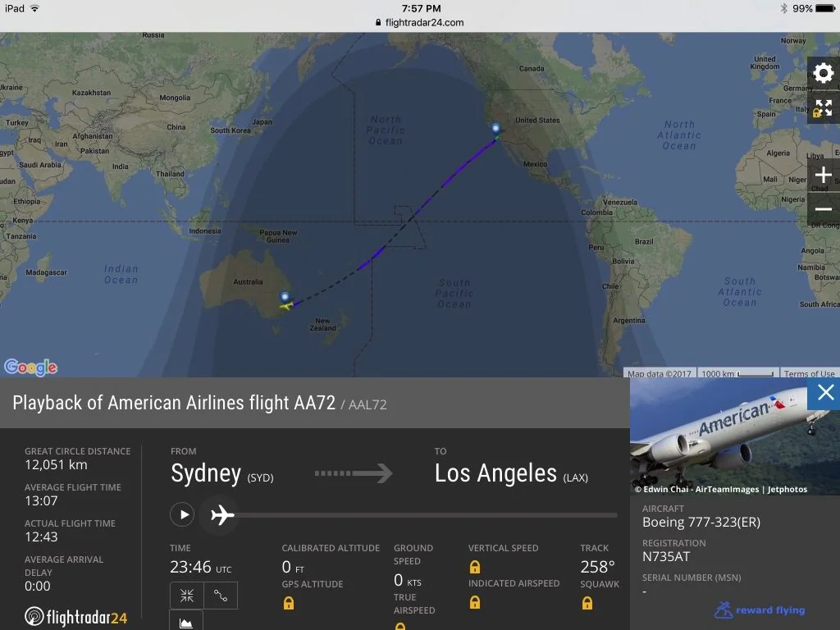This screenshot has width=840, height=630.
Task: Click average arrival delay 0:00
Action: click(x=38, y=586)
